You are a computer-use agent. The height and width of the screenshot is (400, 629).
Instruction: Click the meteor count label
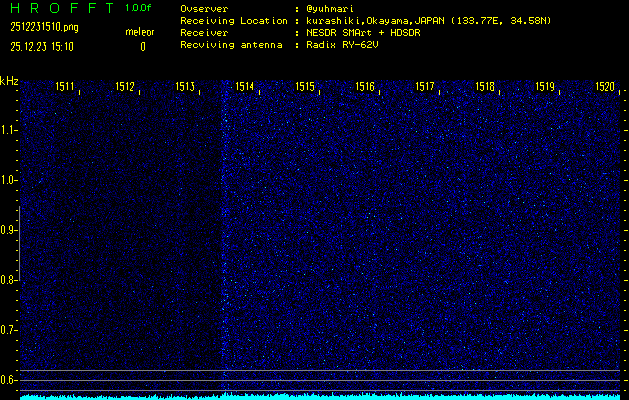(x=139, y=32)
